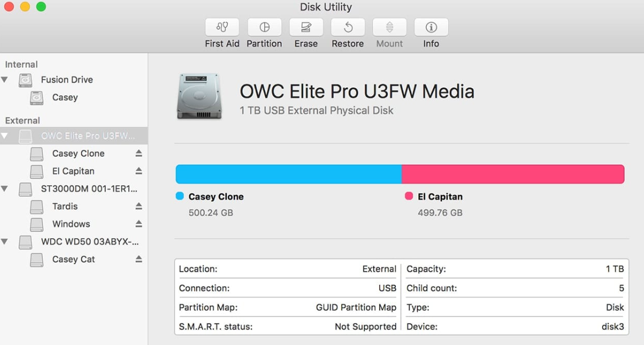Eject the Windows volume
The image size is (644, 345).
pos(139,224)
